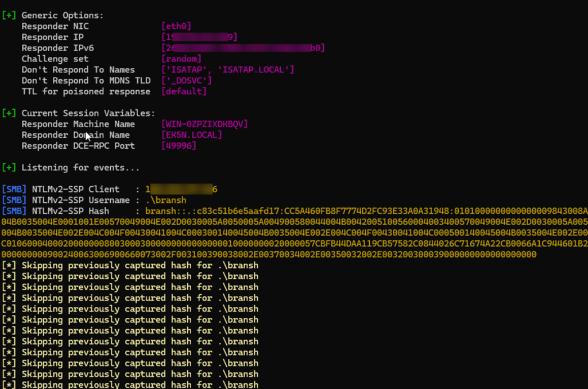Viewport: 588px width, 389px height.
Task: Click the DCE-RPC port value 49996
Action: (179, 147)
